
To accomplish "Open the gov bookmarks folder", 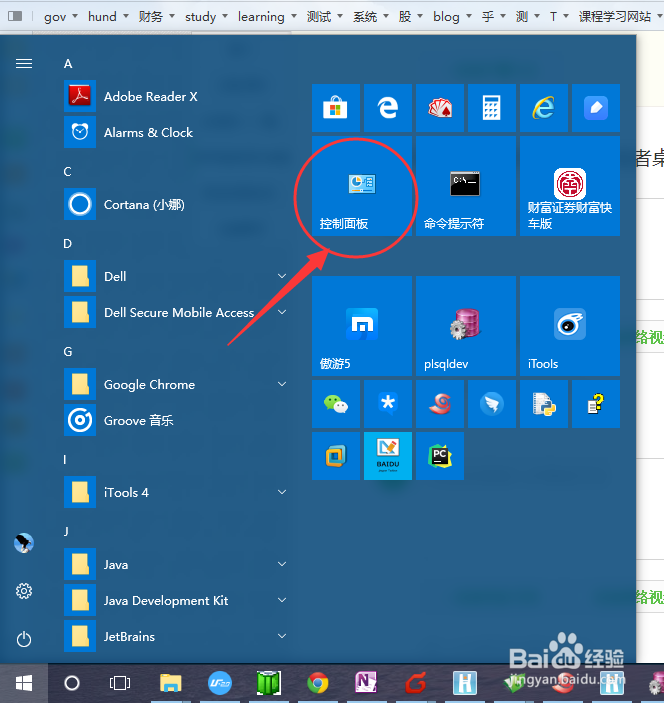I will 61,17.
